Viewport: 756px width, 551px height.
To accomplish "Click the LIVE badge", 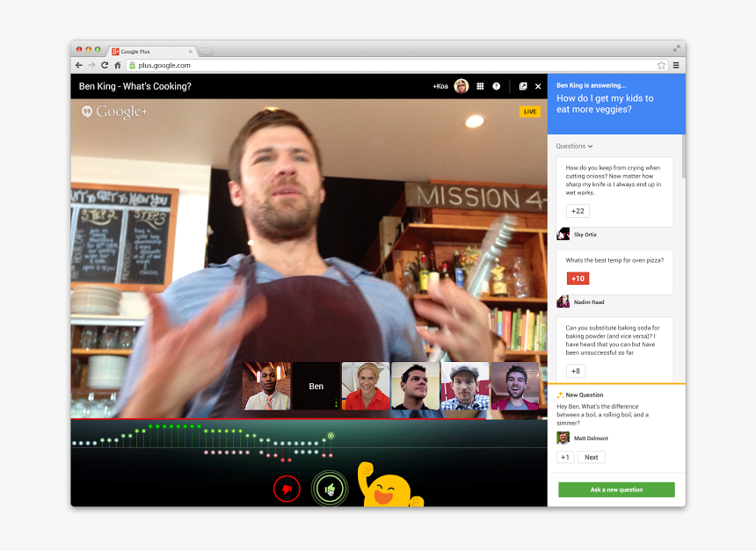I will (530, 112).
